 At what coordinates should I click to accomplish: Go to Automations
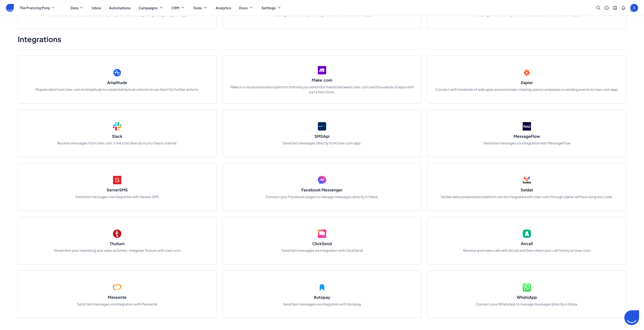click(120, 8)
